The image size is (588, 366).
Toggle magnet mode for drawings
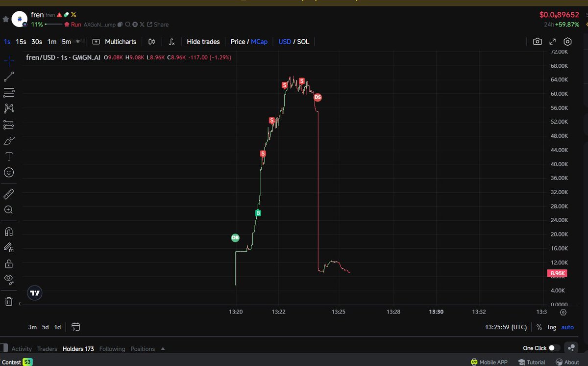[x=9, y=232]
